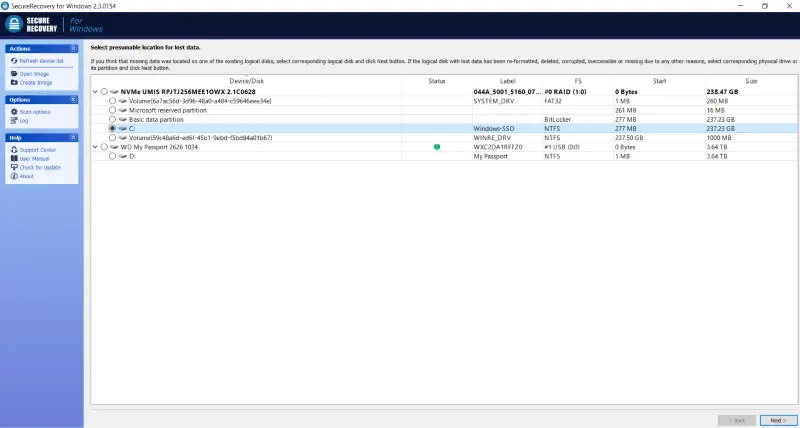Click the app icon in title bar

(5, 6)
